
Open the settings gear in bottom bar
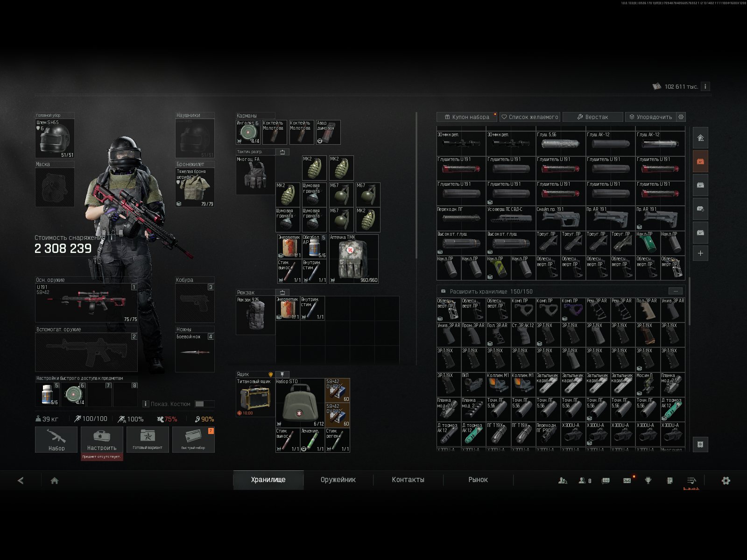(x=726, y=480)
